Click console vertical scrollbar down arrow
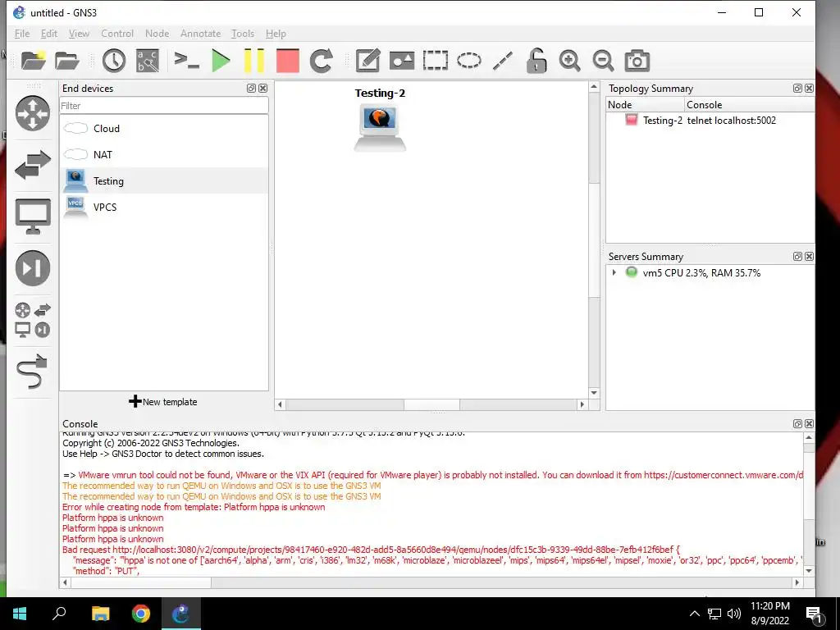Screen dimensions: 840x630 tap(809, 571)
